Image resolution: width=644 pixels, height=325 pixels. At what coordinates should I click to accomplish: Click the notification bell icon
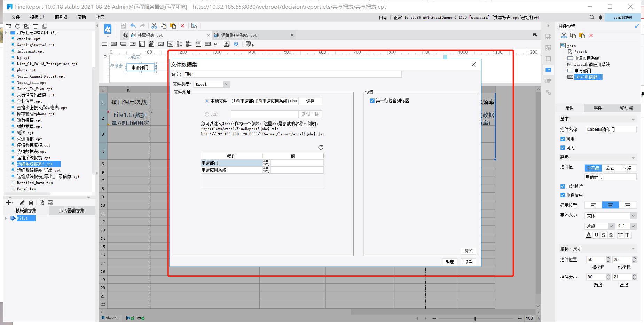pyautogui.click(x=600, y=17)
